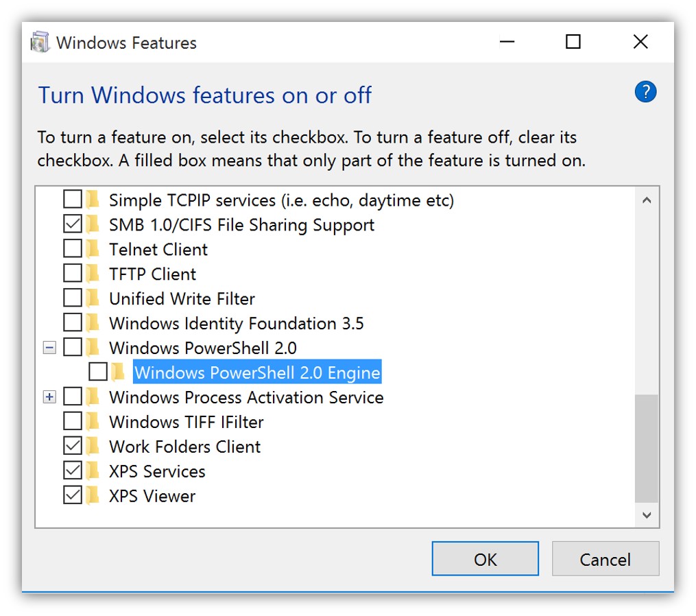Image resolution: width=696 pixels, height=616 pixels.
Task: Click the Windows Features title bar icon
Action: (40, 43)
